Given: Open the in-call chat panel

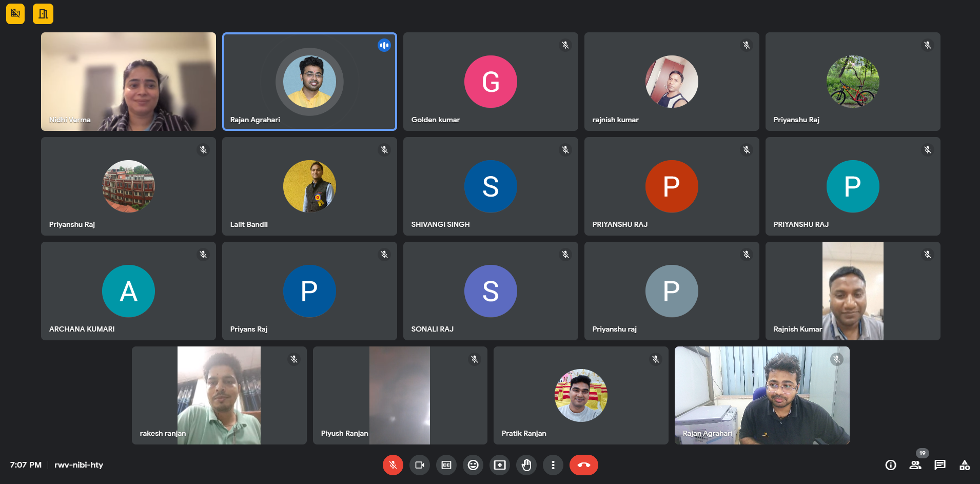Looking at the screenshot, I should pyautogui.click(x=940, y=465).
